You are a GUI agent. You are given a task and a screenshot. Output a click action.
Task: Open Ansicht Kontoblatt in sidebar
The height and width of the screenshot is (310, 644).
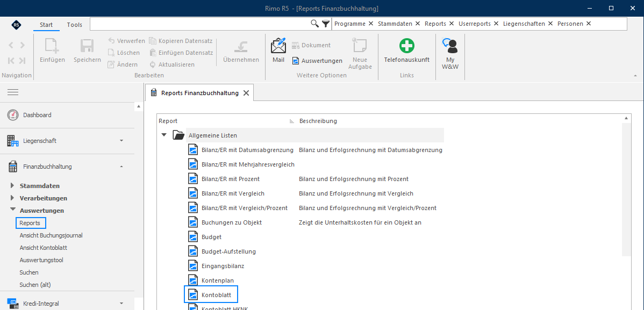pyautogui.click(x=43, y=248)
